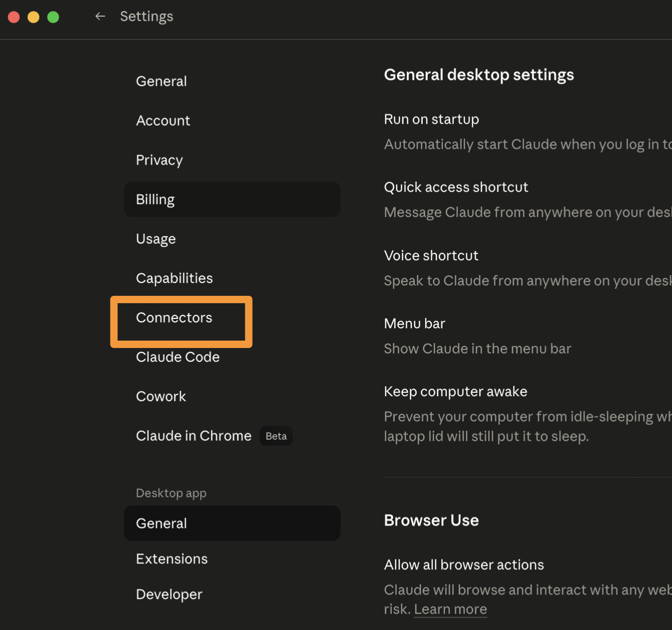Open the Claude Code settings
This screenshot has width=672, height=630.
[232, 357]
